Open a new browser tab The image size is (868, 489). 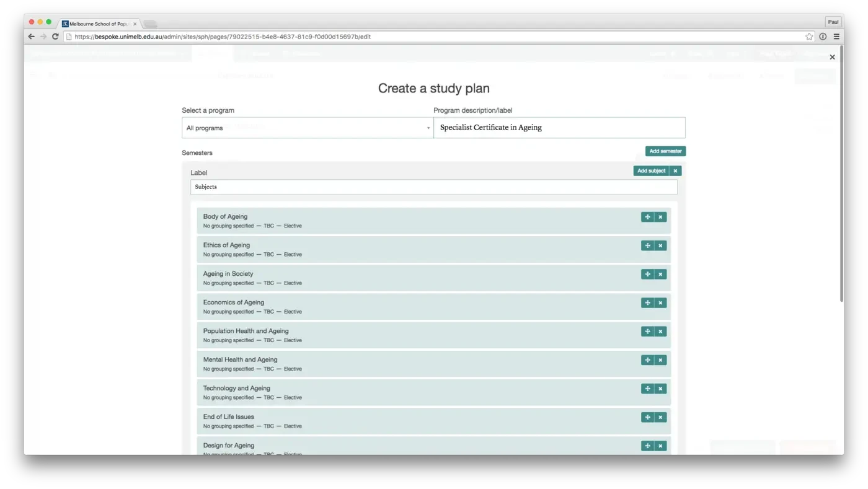coord(150,24)
